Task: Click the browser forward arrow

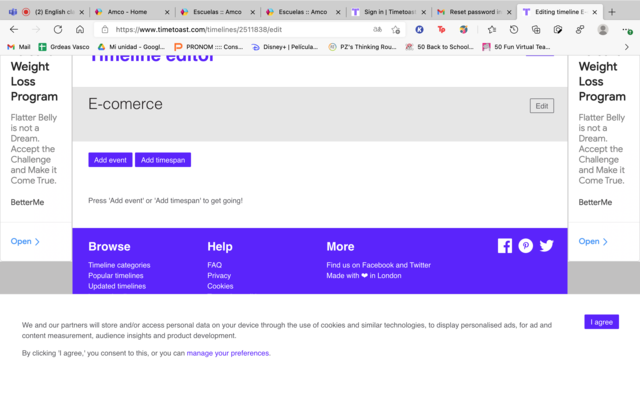Action: (36, 29)
